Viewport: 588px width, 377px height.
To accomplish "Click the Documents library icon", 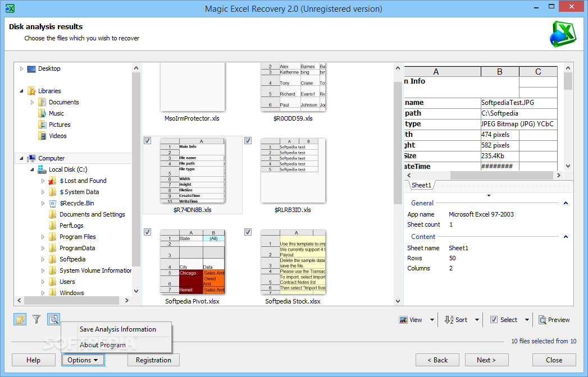I will click(x=42, y=102).
